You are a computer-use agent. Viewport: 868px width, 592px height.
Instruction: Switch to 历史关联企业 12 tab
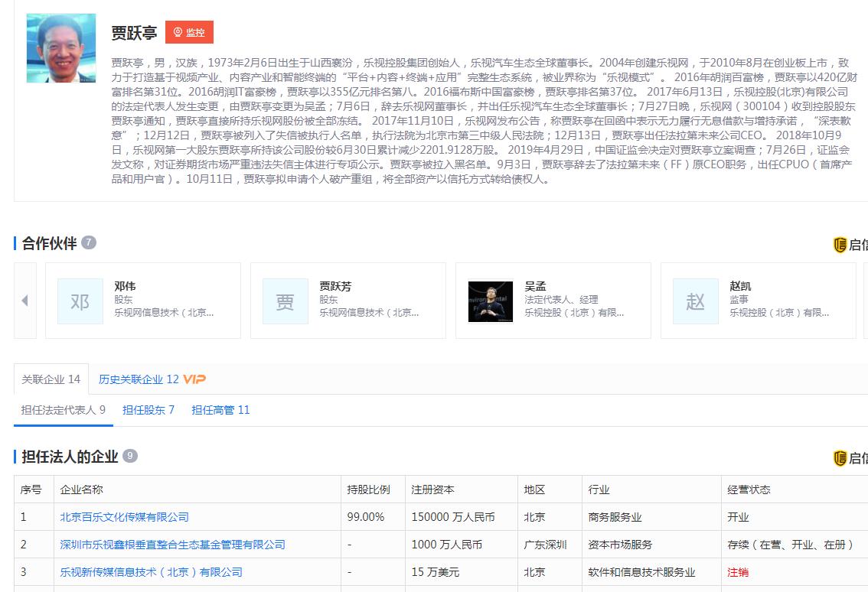pos(139,379)
